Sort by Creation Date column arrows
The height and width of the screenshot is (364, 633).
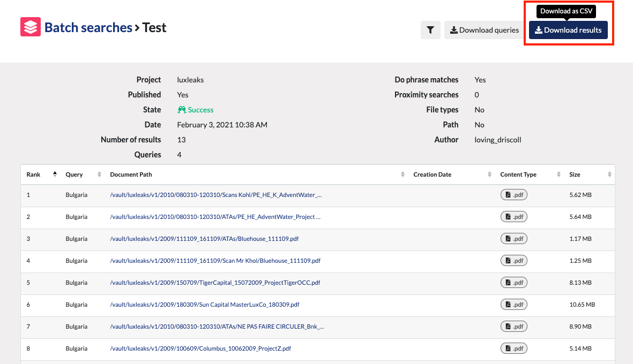[x=489, y=175]
